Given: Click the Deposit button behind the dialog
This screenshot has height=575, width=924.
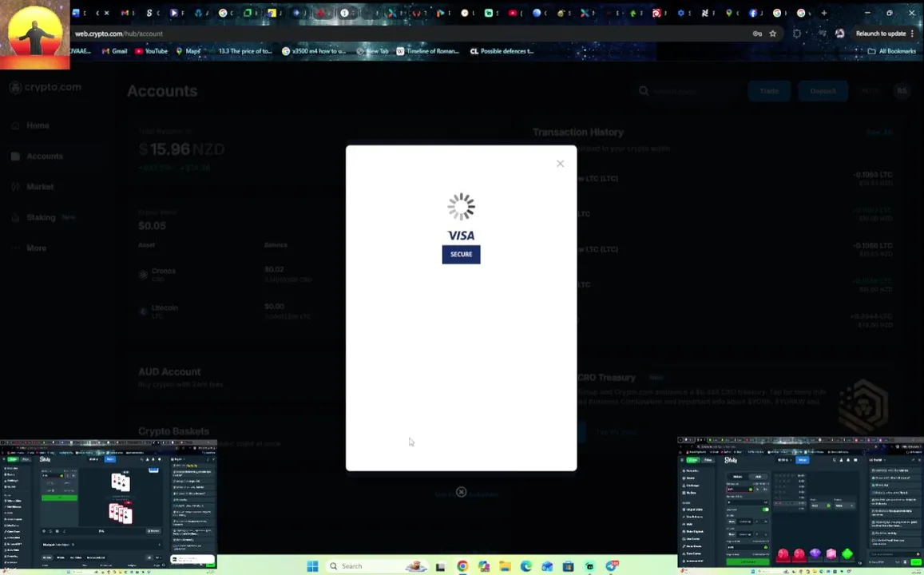Looking at the screenshot, I should [x=823, y=91].
